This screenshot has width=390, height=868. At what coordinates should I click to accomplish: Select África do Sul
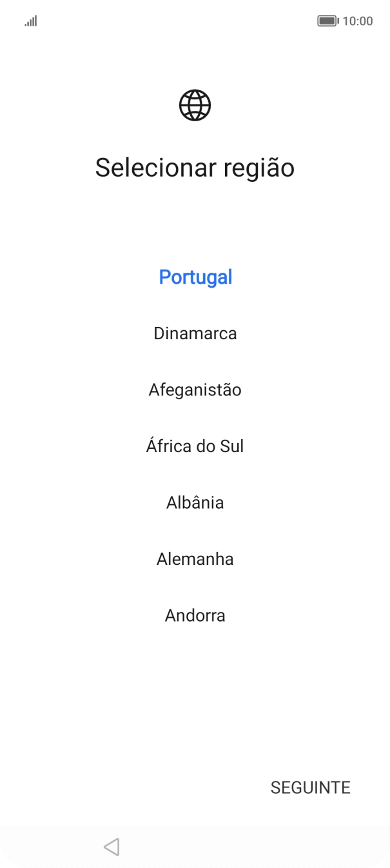point(195,446)
